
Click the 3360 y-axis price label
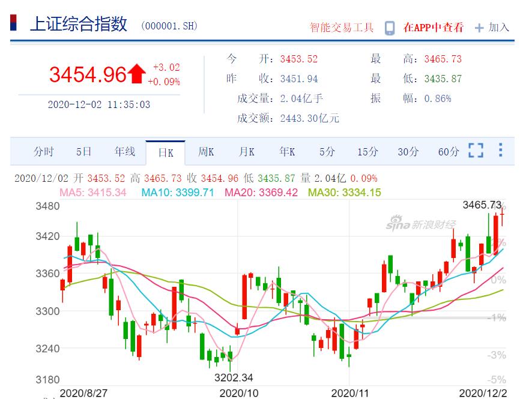click(x=47, y=273)
